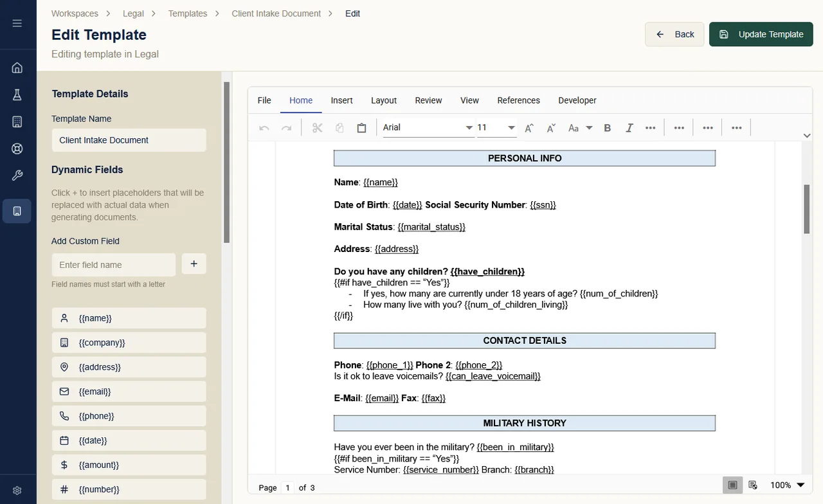Screen dimensions: 823x504
Task: Switch to the Developer tab
Action: pos(577,100)
